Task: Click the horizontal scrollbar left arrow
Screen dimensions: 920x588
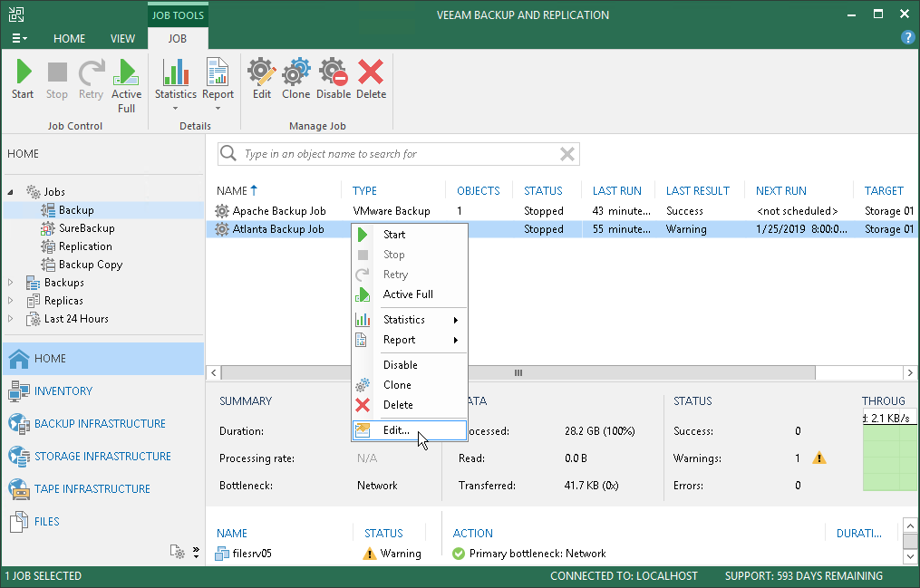Action: pyautogui.click(x=214, y=373)
